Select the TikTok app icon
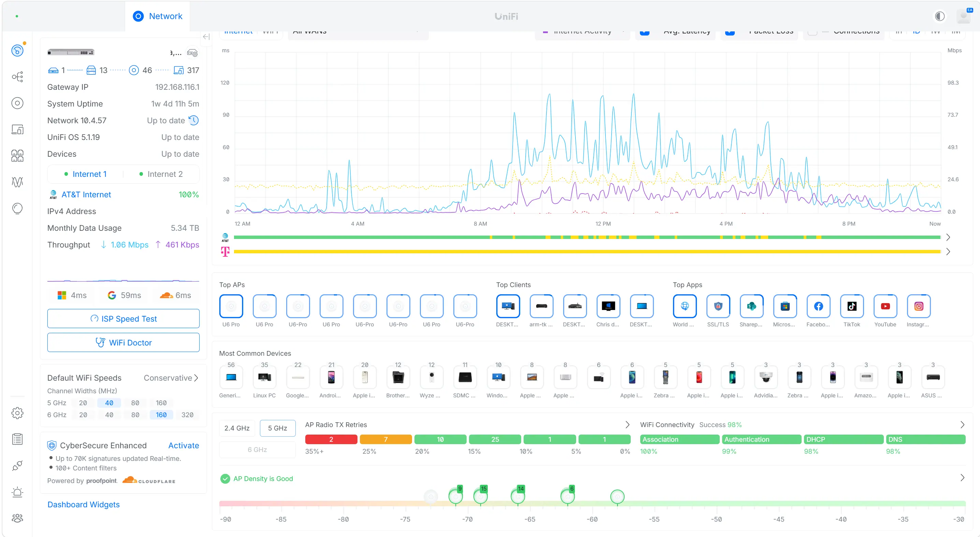 point(852,306)
